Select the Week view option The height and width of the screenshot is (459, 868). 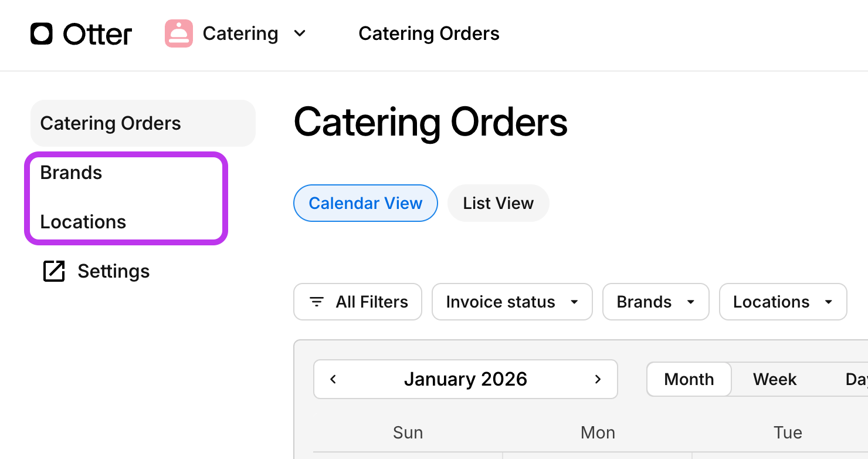click(774, 379)
